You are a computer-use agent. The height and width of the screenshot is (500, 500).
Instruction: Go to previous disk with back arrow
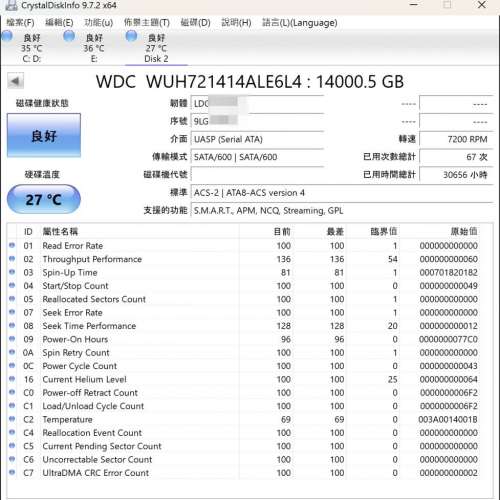click(x=15, y=81)
